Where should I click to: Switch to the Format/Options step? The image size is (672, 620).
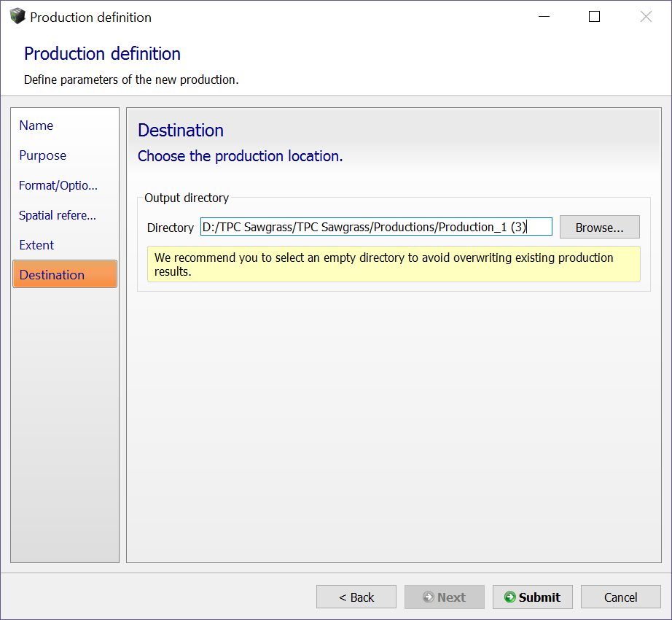click(58, 185)
